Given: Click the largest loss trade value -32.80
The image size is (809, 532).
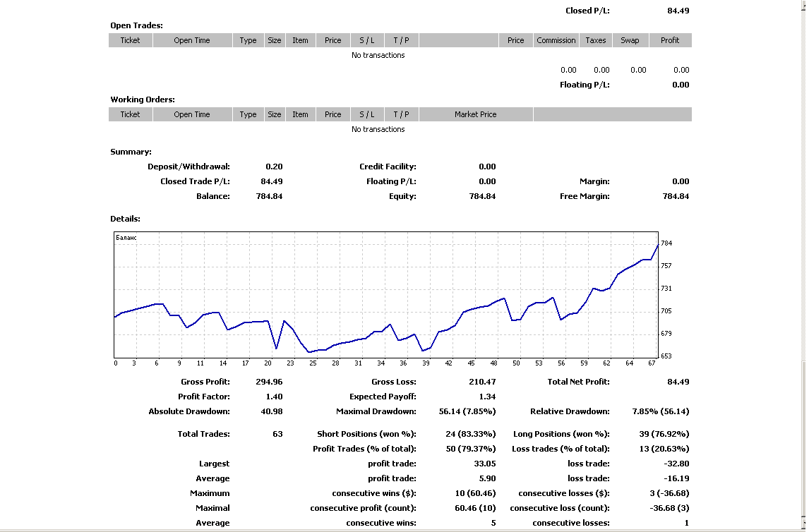Looking at the screenshot, I should click(676, 464).
